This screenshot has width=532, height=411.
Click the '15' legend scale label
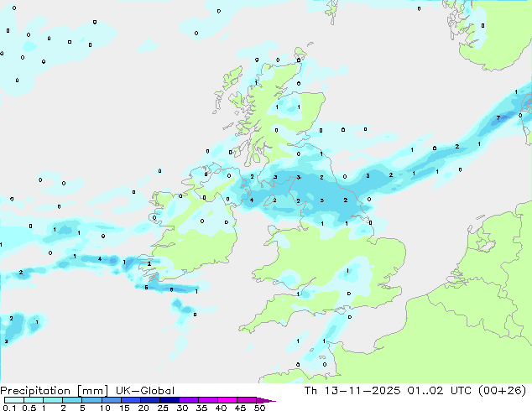(x=124, y=408)
